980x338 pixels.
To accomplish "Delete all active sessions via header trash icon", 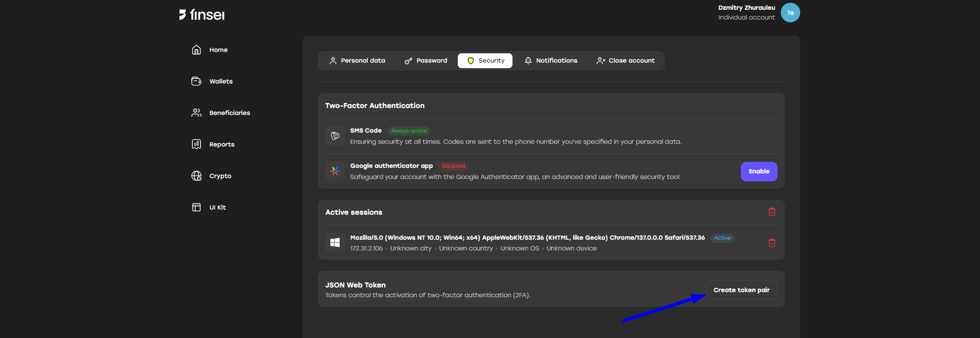I will click(x=772, y=212).
